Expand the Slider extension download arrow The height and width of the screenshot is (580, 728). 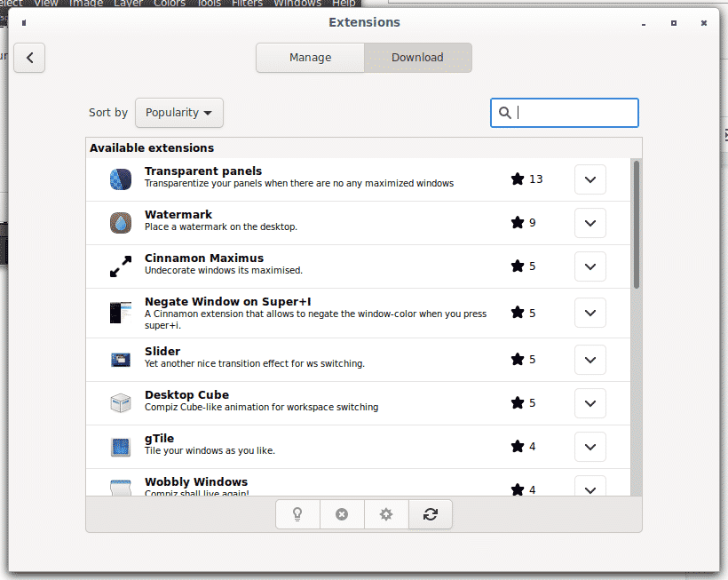590,360
